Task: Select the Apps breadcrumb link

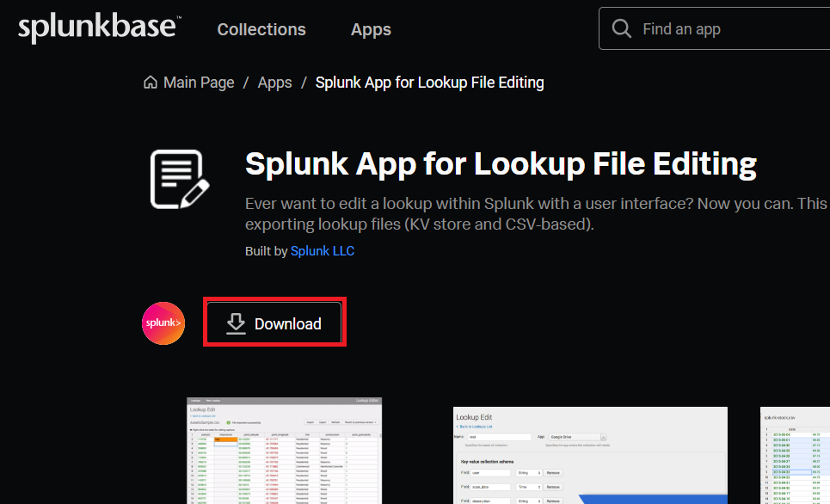Action: click(x=274, y=83)
